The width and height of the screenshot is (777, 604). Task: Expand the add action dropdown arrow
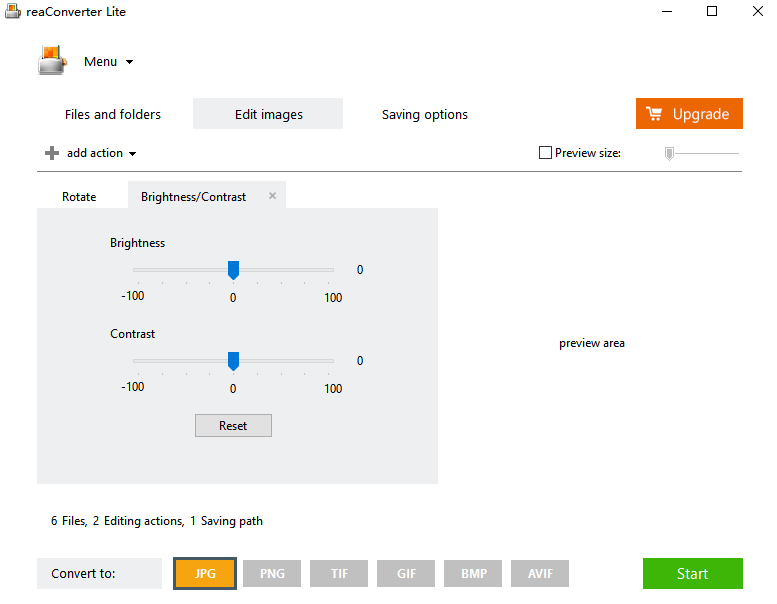pos(132,154)
